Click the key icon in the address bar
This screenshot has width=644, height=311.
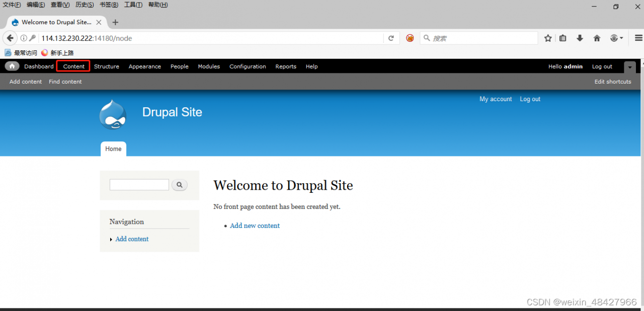point(32,38)
